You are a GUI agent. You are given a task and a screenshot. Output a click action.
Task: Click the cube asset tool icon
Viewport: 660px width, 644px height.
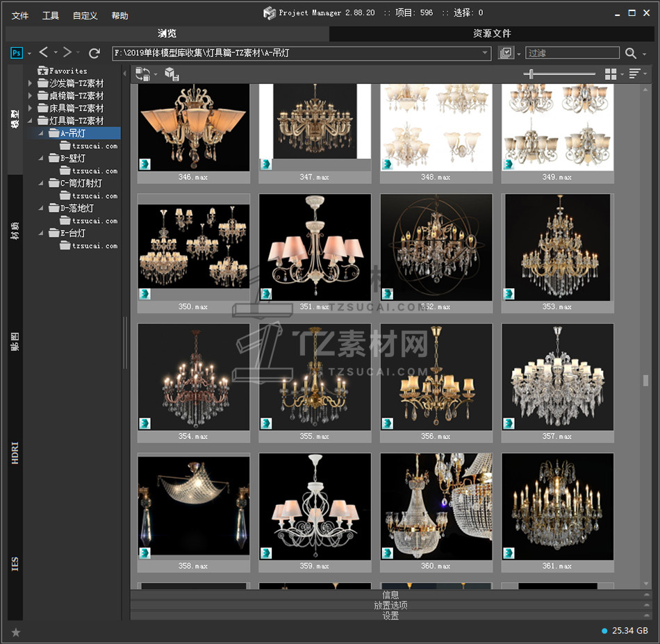click(172, 74)
